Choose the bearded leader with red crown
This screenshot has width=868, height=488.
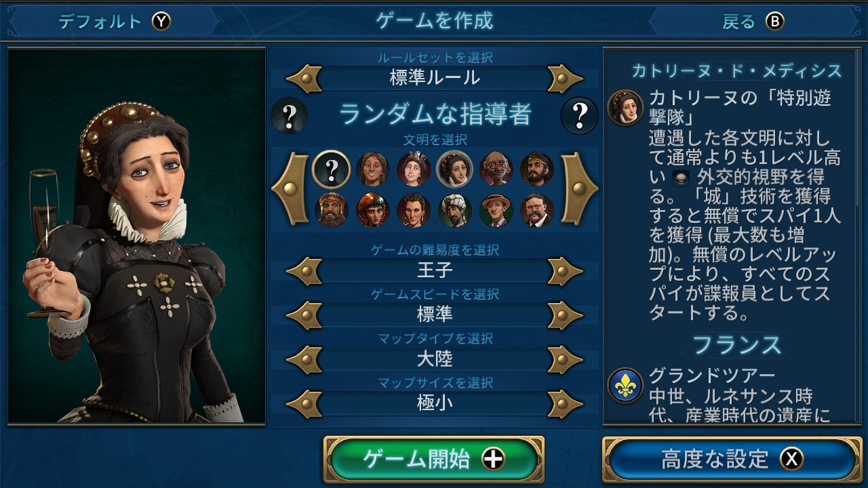coord(332,211)
